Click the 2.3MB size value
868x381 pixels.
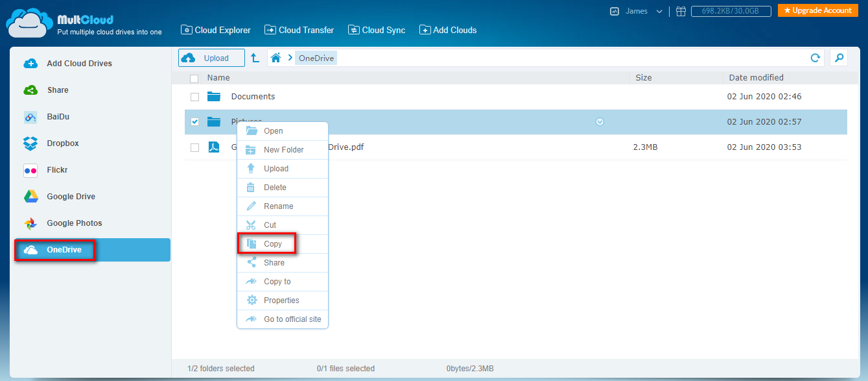[645, 147]
